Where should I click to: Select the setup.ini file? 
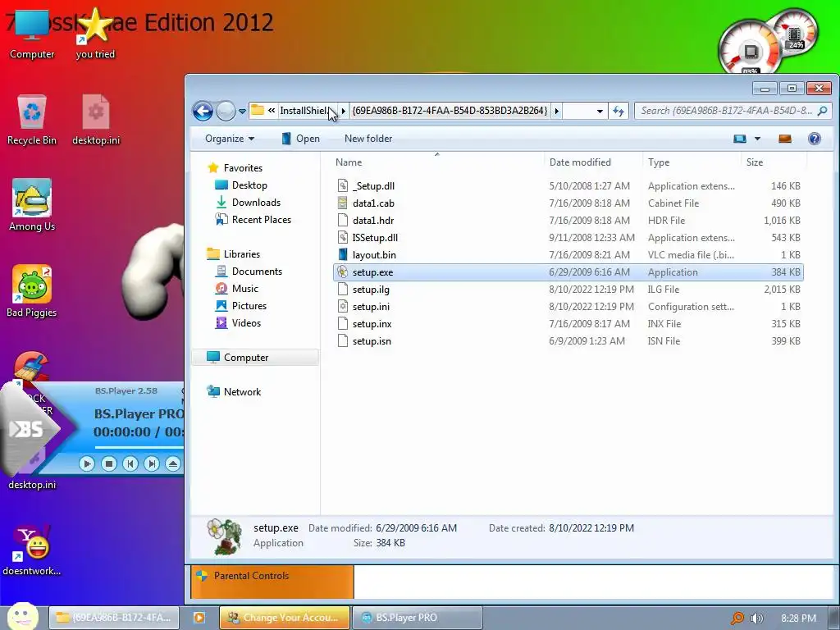(x=371, y=307)
